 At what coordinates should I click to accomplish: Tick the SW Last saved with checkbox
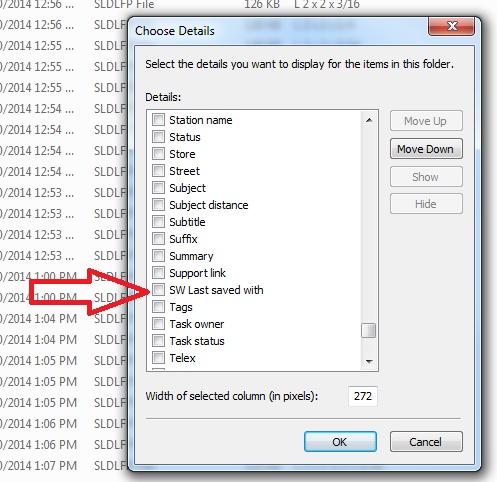[158, 289]
